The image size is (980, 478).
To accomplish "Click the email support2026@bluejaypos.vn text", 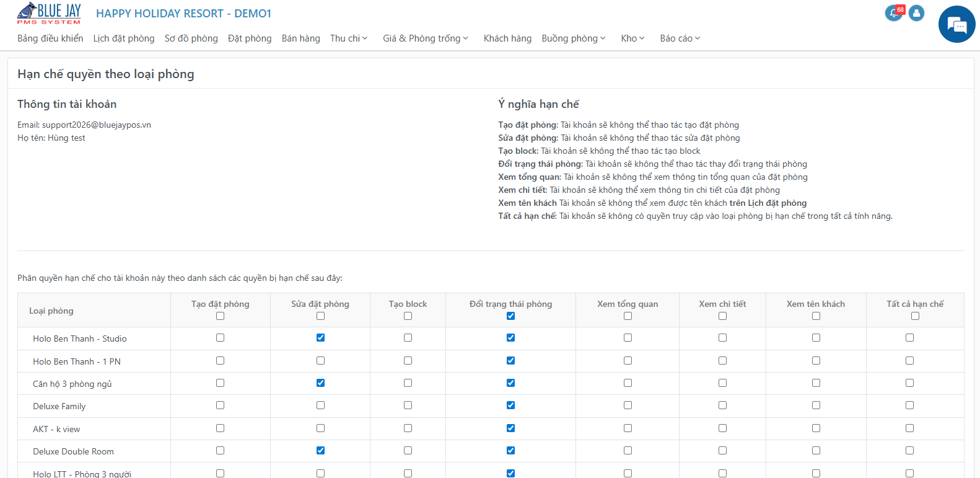I will point(97,125).
